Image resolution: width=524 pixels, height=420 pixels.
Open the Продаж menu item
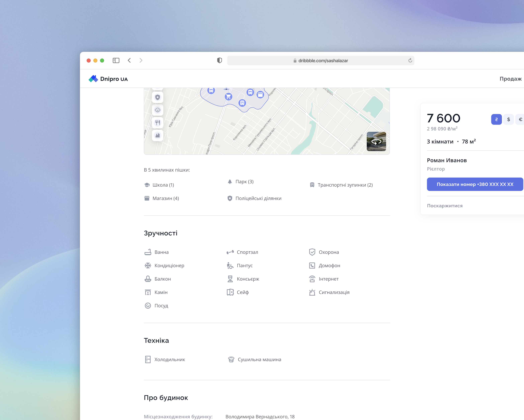(510, 79)
